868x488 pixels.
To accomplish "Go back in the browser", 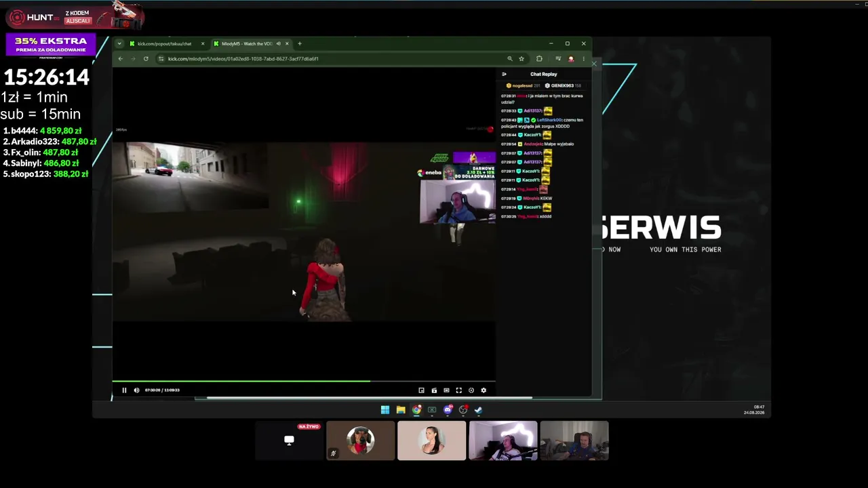I will pyautogui.click(x=121, y=59).
